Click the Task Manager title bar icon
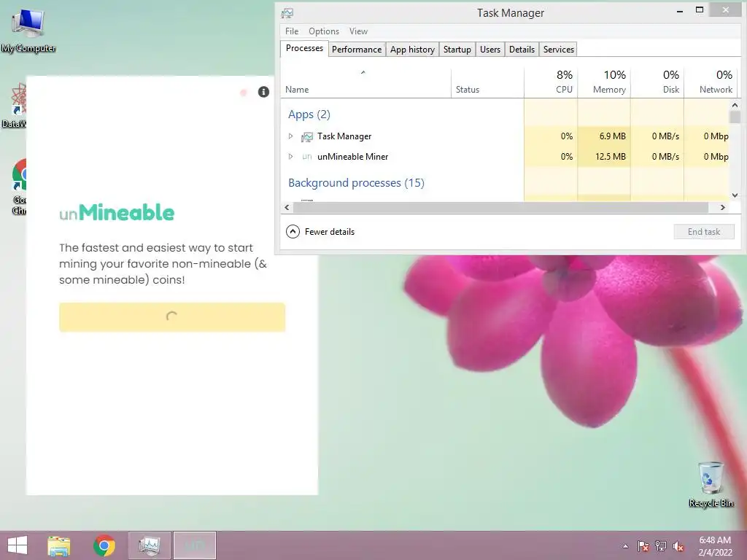Viewport: 747px width, 560px height. coord(287,13)
